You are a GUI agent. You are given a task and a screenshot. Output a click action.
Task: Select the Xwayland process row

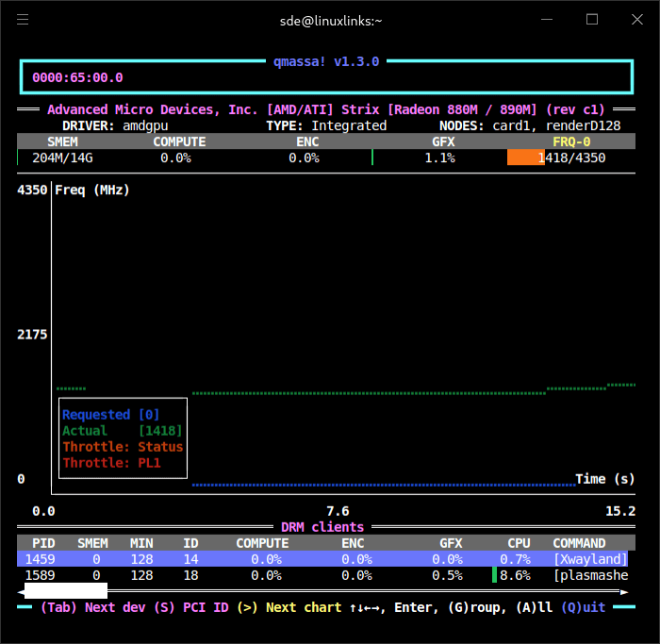point(322,559)
